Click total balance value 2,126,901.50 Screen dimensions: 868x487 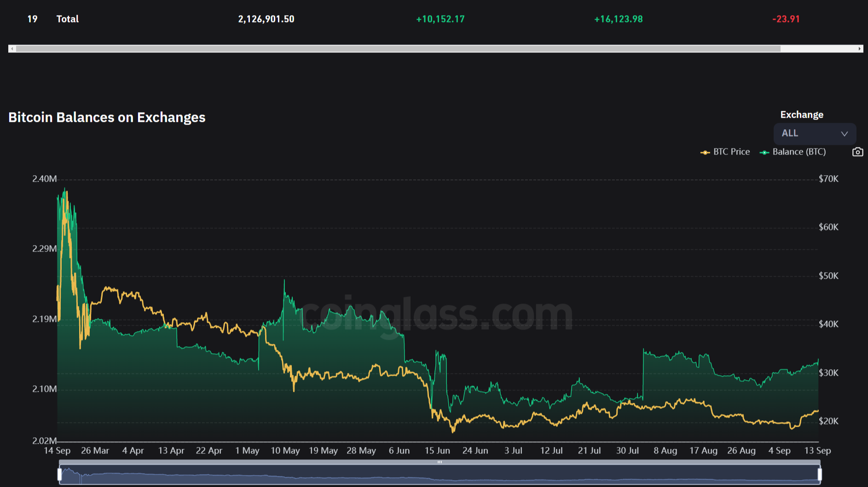coord(266,19)
